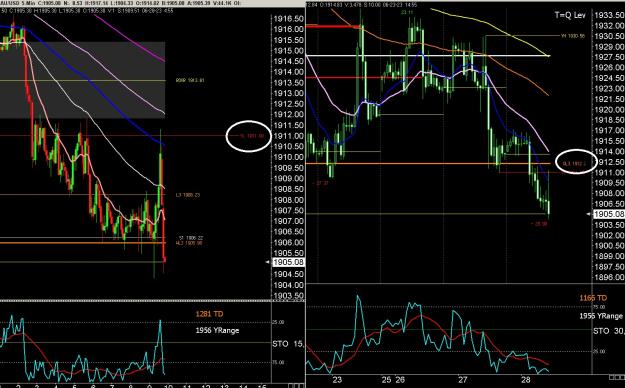625x388 pixels.
Task: Click the 1899.00 price axis label
Action: (x=609, y=256)
